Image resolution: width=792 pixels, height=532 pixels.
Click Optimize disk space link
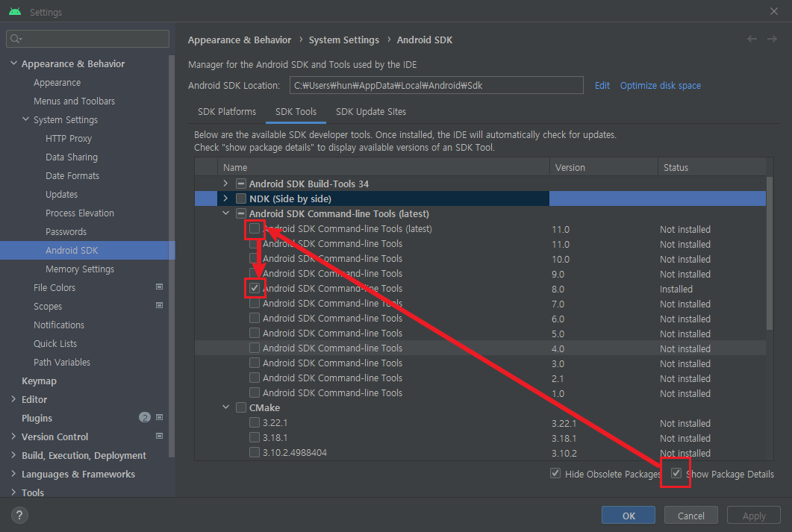coord(660,85)
